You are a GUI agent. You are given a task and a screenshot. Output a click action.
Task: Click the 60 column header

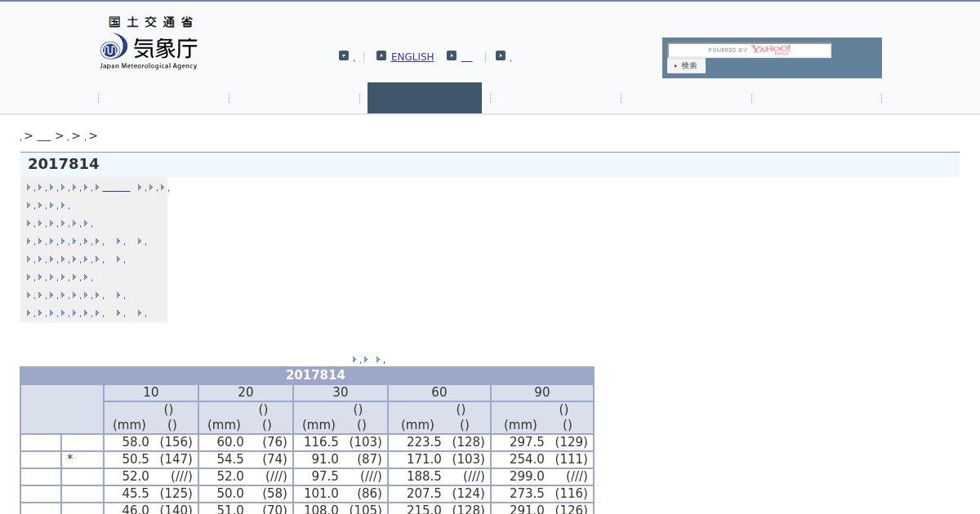click(x=439, y=392)
